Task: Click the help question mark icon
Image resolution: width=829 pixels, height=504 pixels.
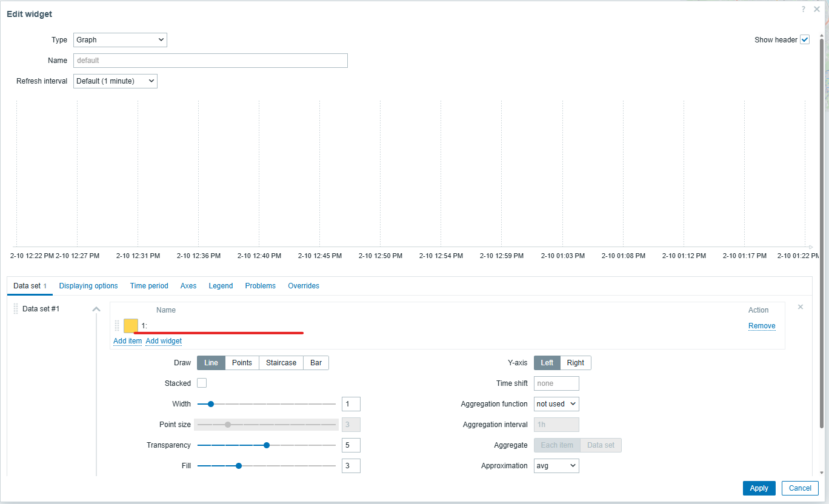Action: [x=804, y=9]
